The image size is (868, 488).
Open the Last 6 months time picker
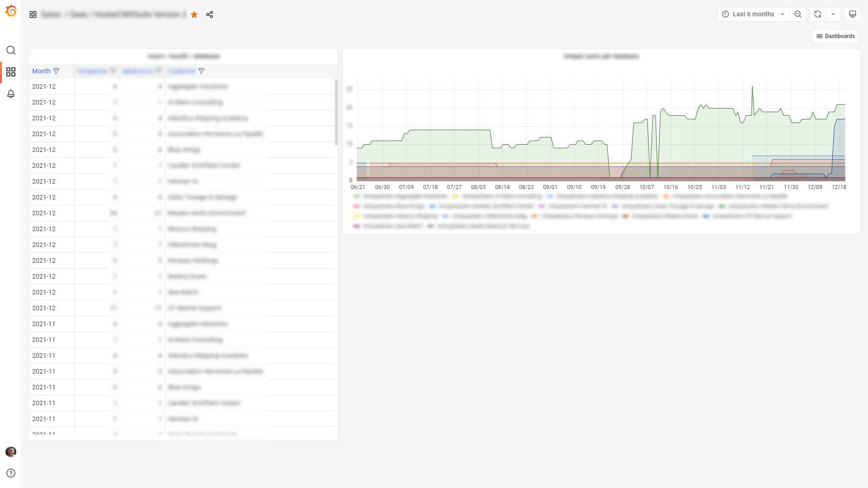pos(753,14)
